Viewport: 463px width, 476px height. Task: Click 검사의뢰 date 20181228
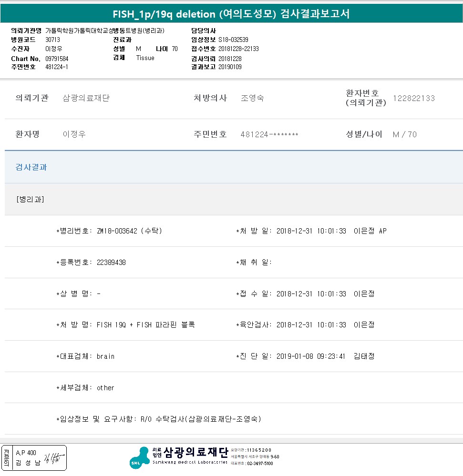pyautogui.click(x=230, y=59)
